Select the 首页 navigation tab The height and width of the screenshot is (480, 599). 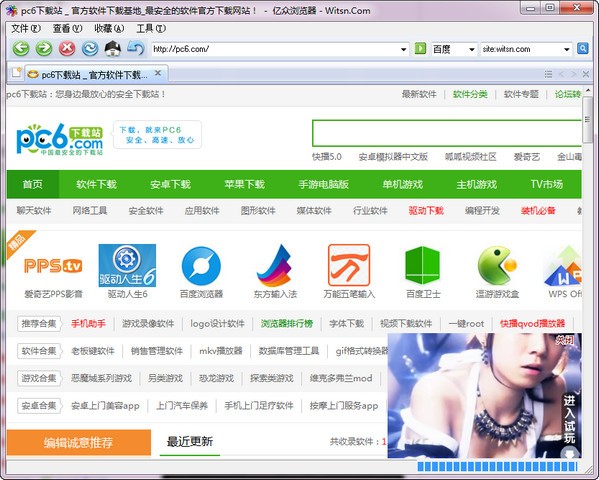(x=33, y=184)
